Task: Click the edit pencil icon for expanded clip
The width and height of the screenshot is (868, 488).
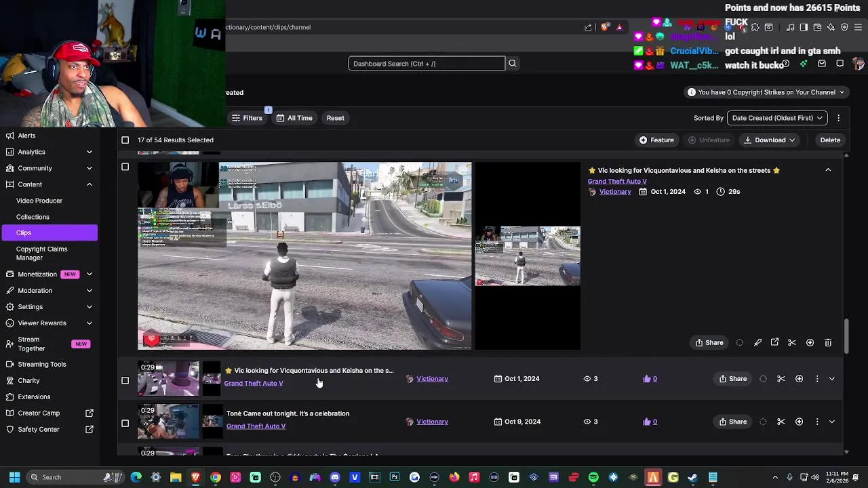Action: tap(757, 343)
